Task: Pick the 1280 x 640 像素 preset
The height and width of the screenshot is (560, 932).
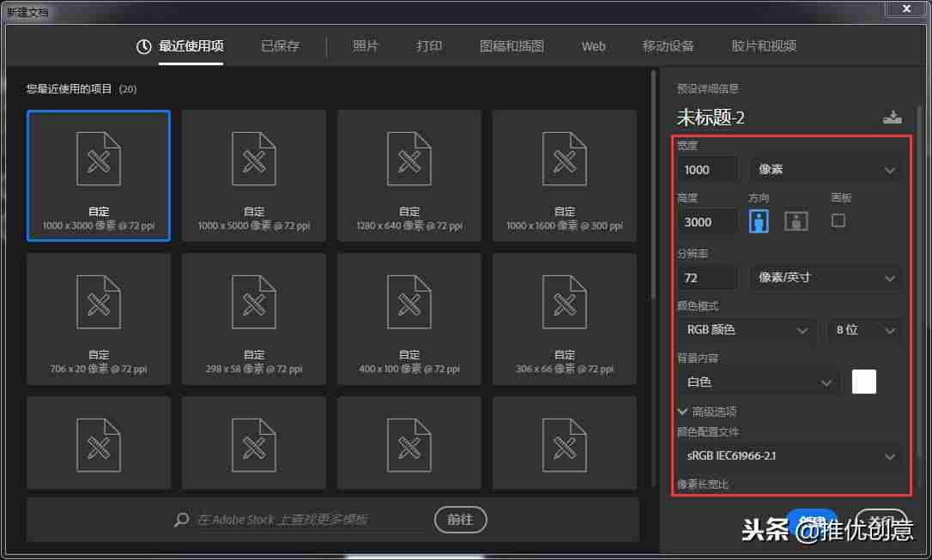Action: coord(409,176)
